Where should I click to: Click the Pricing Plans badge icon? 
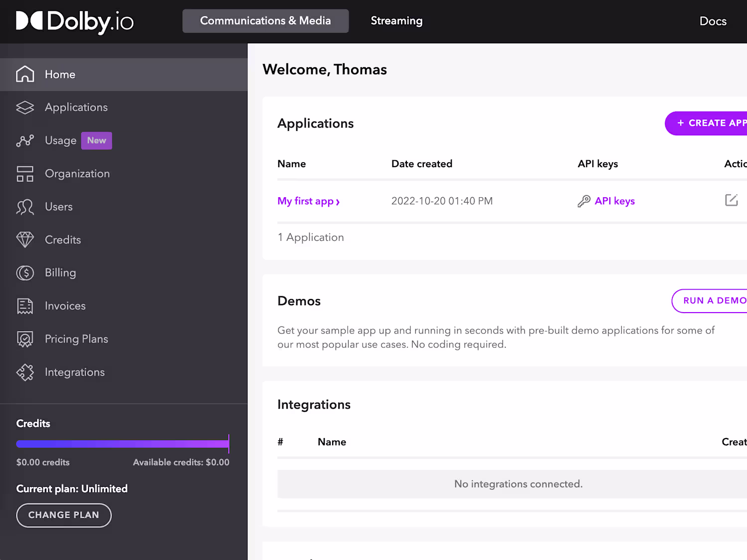tap(25, 339)
